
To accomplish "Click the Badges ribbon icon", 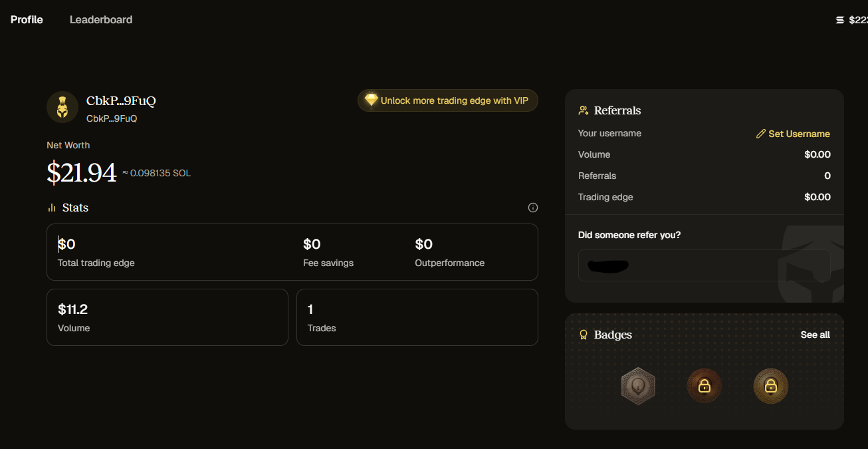I will (584, 335).
